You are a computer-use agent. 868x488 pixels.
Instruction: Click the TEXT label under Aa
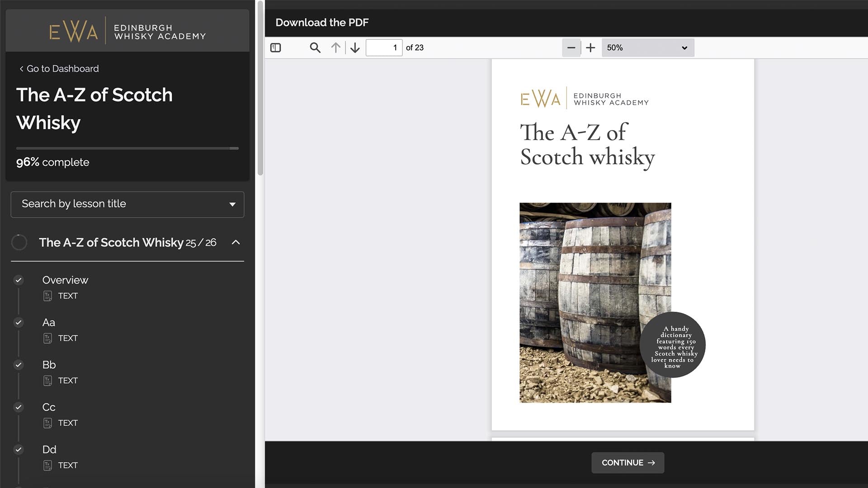(68, 338)
